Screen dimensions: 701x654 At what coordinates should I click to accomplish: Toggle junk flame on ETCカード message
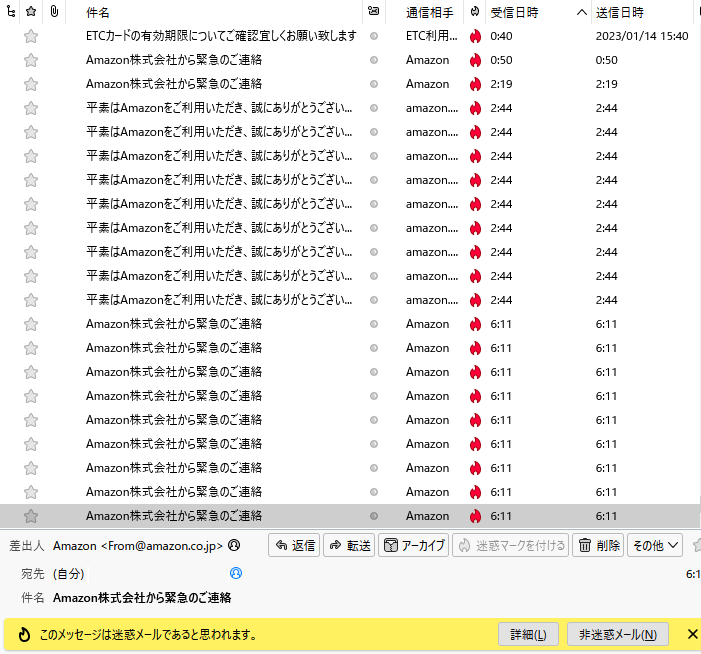(x=475, y=36)
